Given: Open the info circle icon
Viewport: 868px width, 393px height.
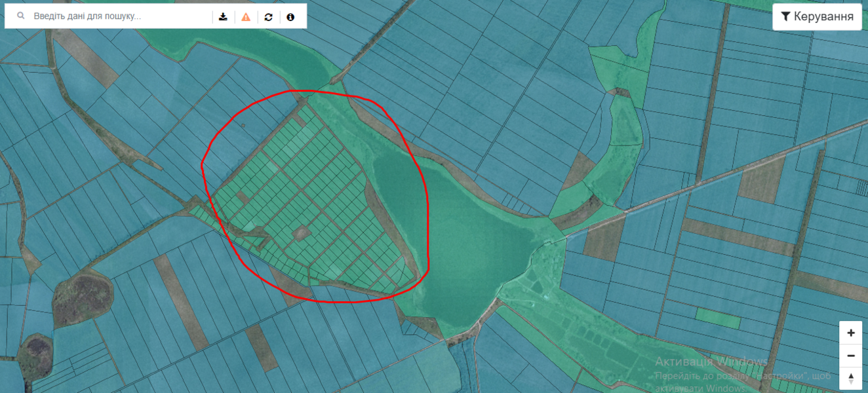Looking at the screenshot, I should [x=290, y=17].
